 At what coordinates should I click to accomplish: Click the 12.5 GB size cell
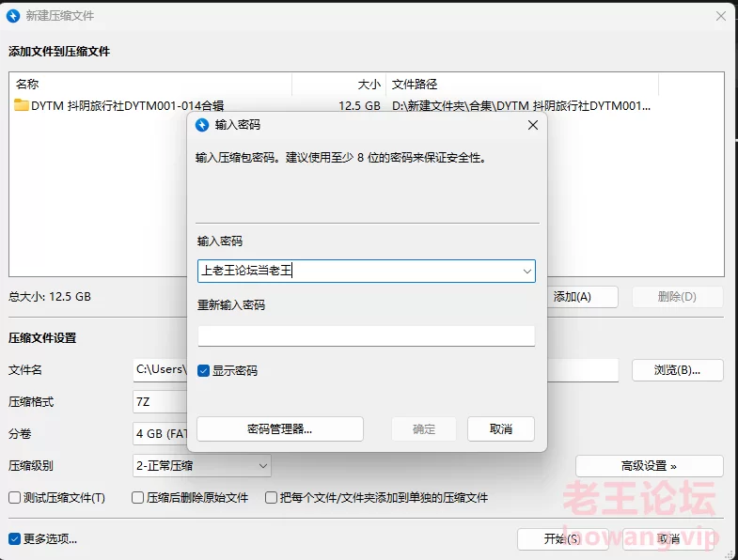pos(359,106)
